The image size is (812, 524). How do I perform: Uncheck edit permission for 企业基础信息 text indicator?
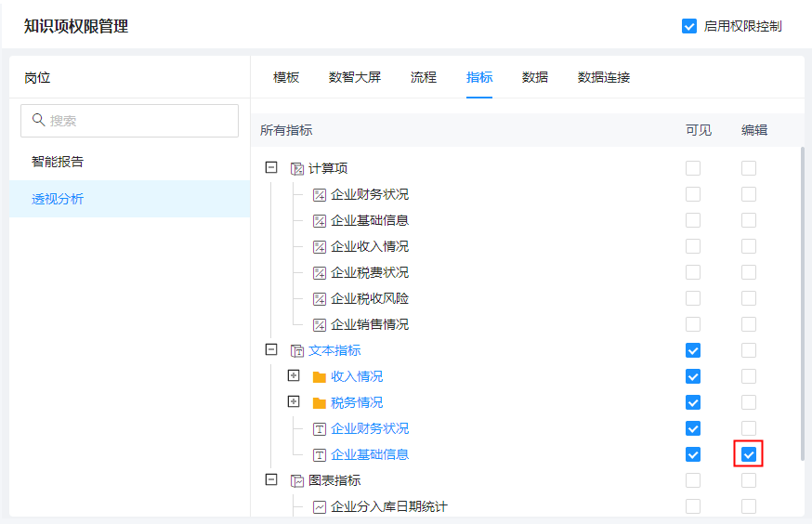[749, 454]
